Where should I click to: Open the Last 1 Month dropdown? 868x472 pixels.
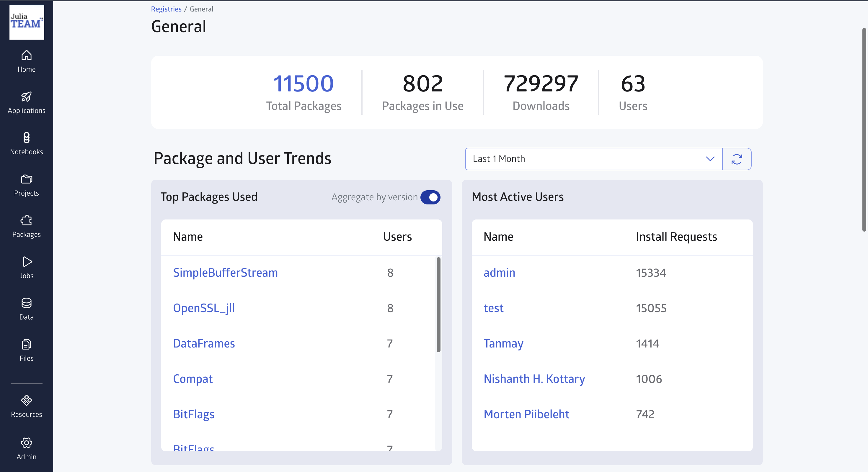[594, 159]
